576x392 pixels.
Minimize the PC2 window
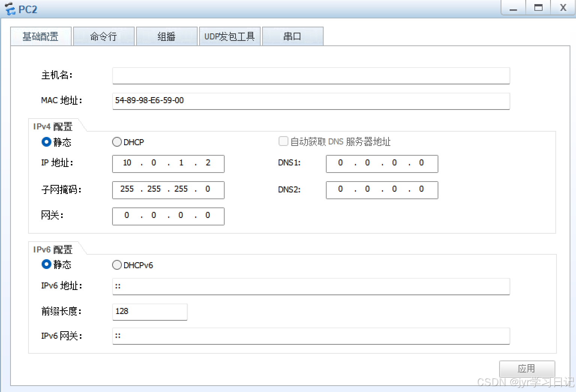coord(513,8)
